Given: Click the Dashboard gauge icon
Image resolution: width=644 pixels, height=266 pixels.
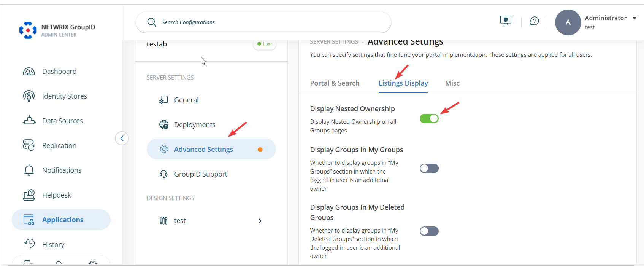Looking at the screenshot, I should click(29, 72).
